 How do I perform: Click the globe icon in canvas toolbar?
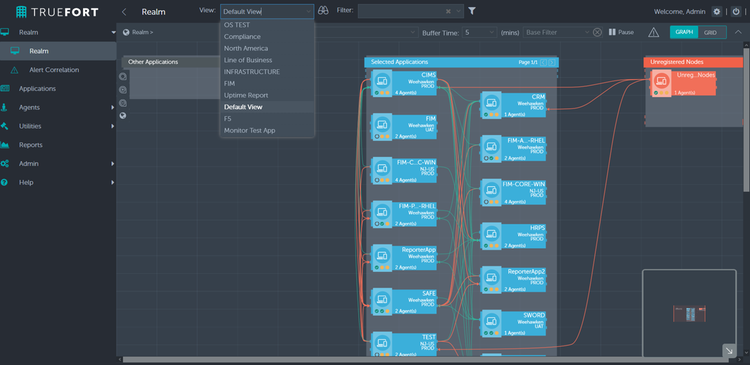coord(123,116)
